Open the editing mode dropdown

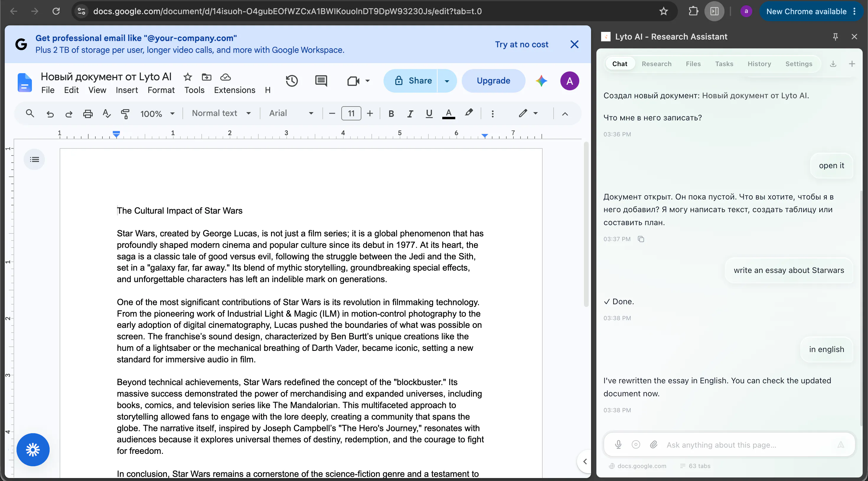pos(528,114)
